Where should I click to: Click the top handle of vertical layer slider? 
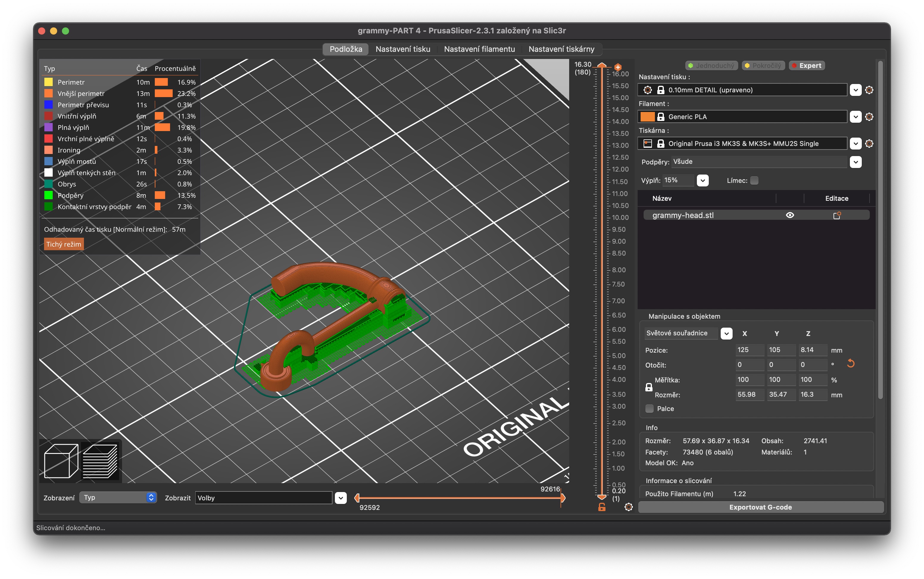click(602, 65)
